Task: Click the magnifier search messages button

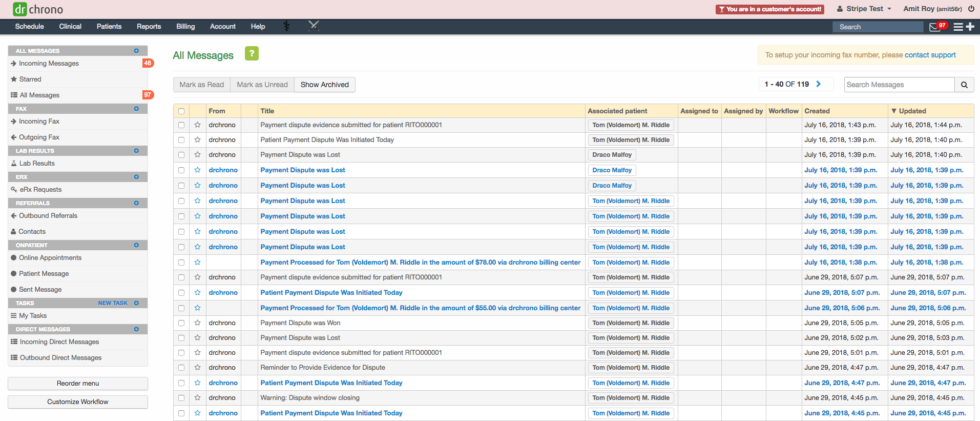Action: pos(964,85)
